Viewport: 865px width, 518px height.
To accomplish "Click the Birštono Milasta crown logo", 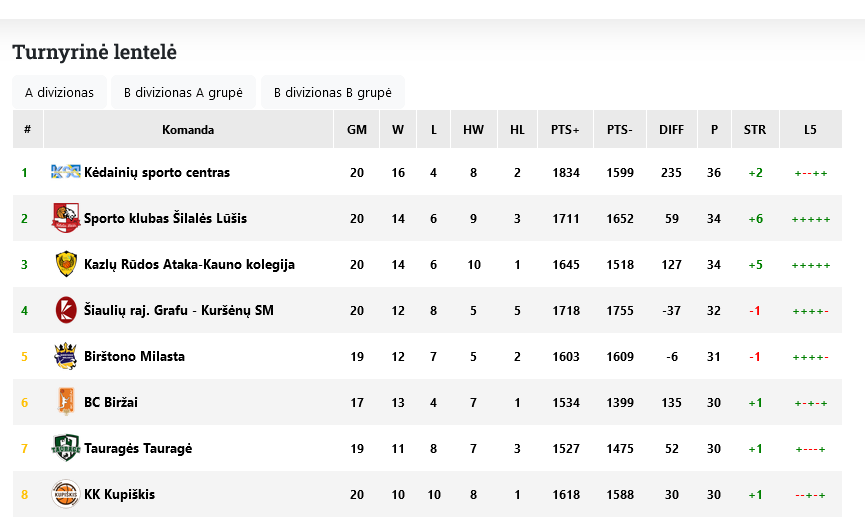I will (x=66, y=356).
